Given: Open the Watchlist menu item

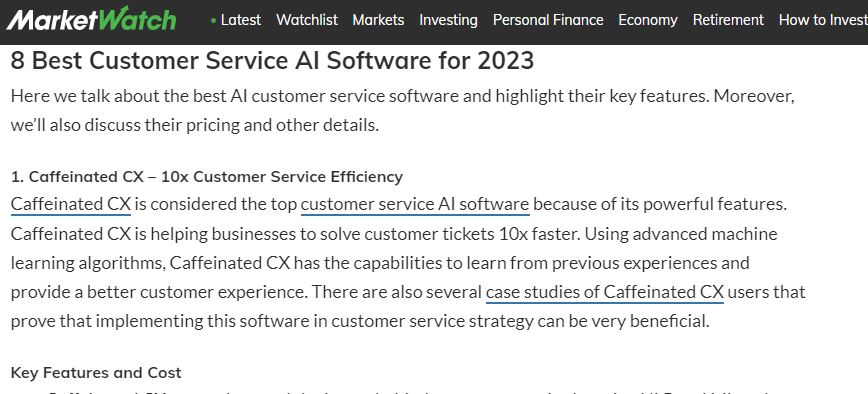Looking at the screenshot, I should pos(307,20).
